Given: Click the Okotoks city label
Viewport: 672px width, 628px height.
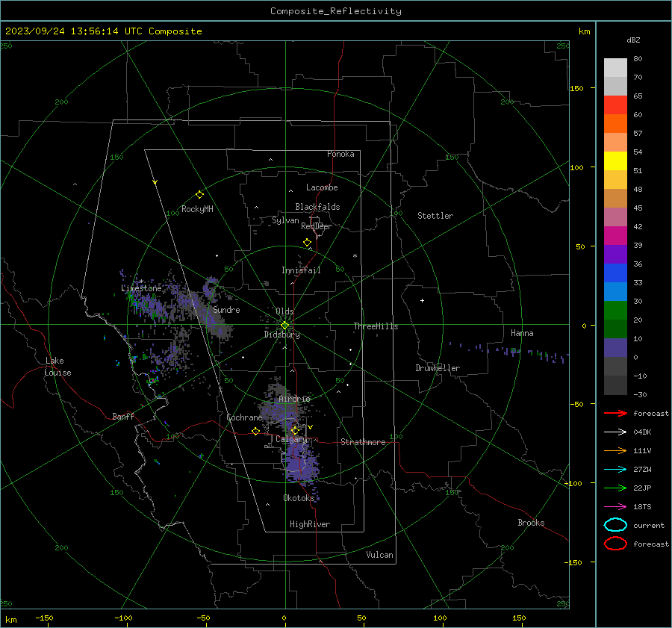Looking at the screenshot, I should (299, 498).
